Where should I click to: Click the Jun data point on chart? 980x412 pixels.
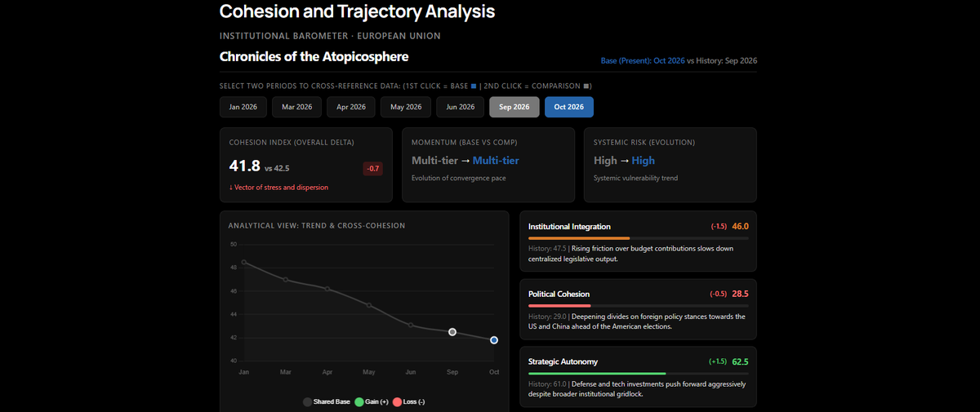(x=411, y=325)
